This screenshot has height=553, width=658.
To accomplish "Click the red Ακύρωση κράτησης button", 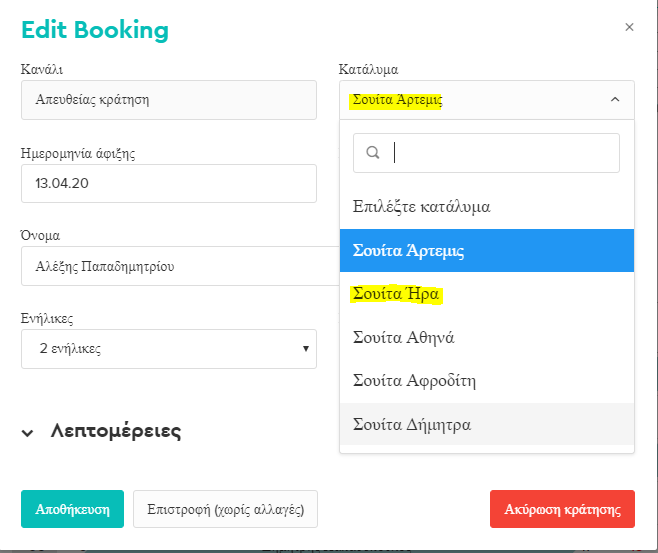I will click(x=562, y=509).
